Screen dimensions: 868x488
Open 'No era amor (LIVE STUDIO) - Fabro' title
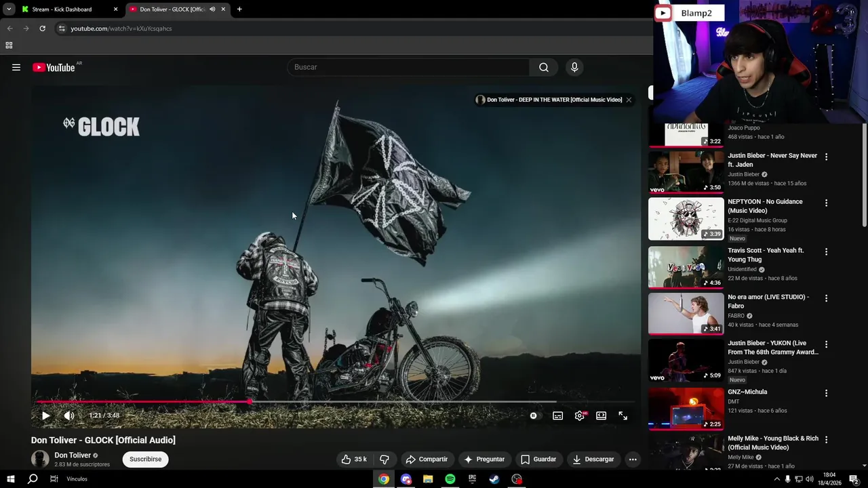click(768, 302)
